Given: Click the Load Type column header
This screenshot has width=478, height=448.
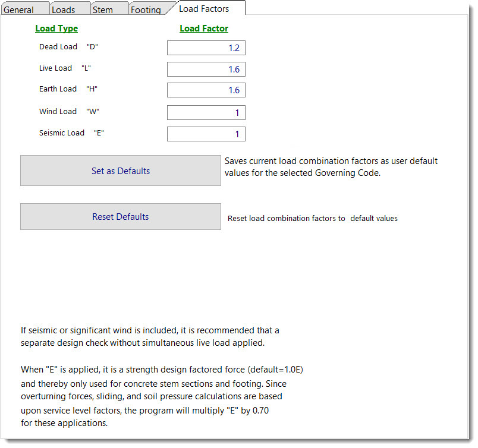Looking at the screenshot, I should [56, 29].
